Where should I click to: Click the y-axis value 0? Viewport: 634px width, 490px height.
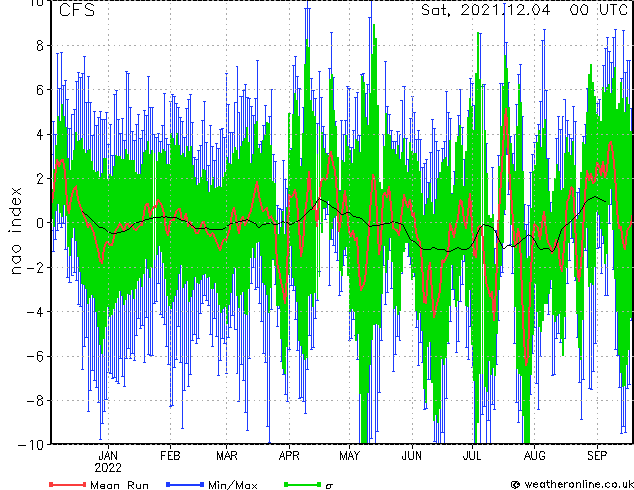[x=40, y=223]
